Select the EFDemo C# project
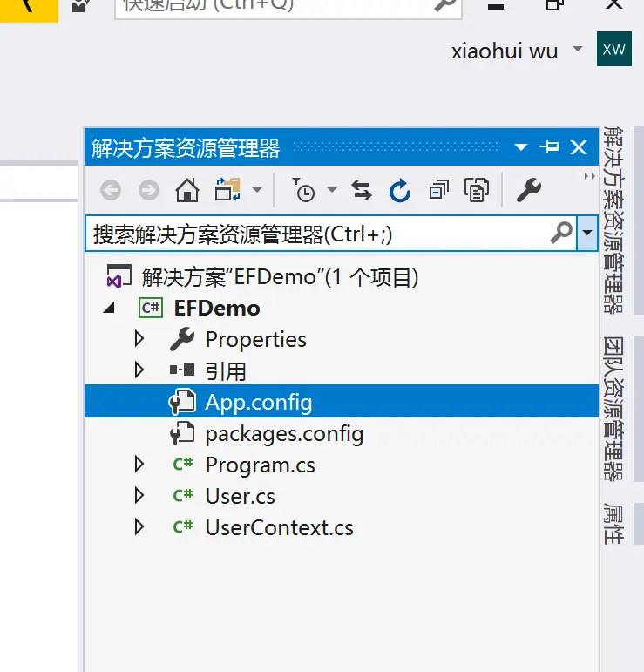644x672 pixels. coord(217,309)
